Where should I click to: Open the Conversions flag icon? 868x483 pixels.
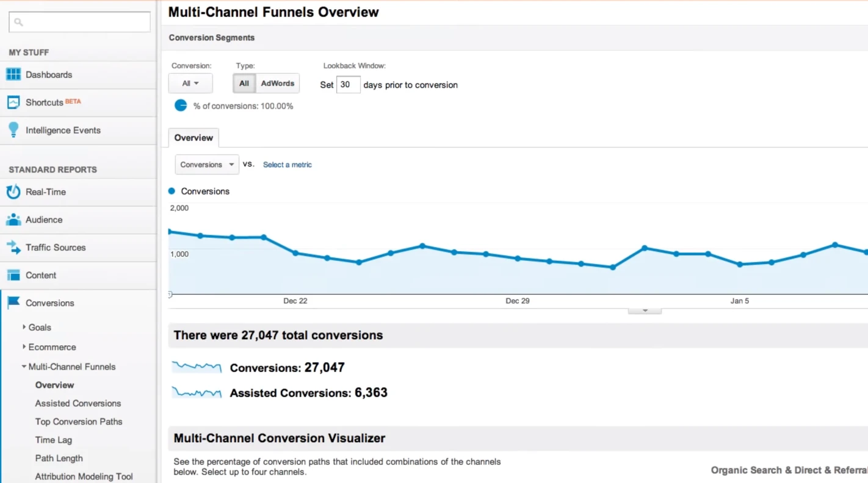pyautogui.click(x=13, y=302)
